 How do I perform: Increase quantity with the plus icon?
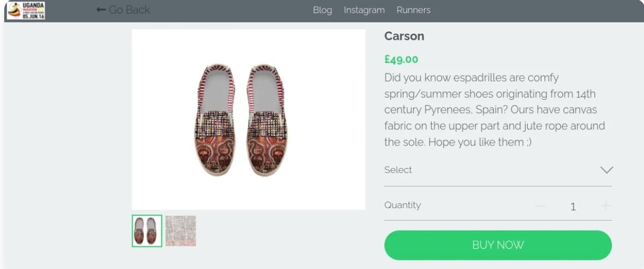pos(606,206)
